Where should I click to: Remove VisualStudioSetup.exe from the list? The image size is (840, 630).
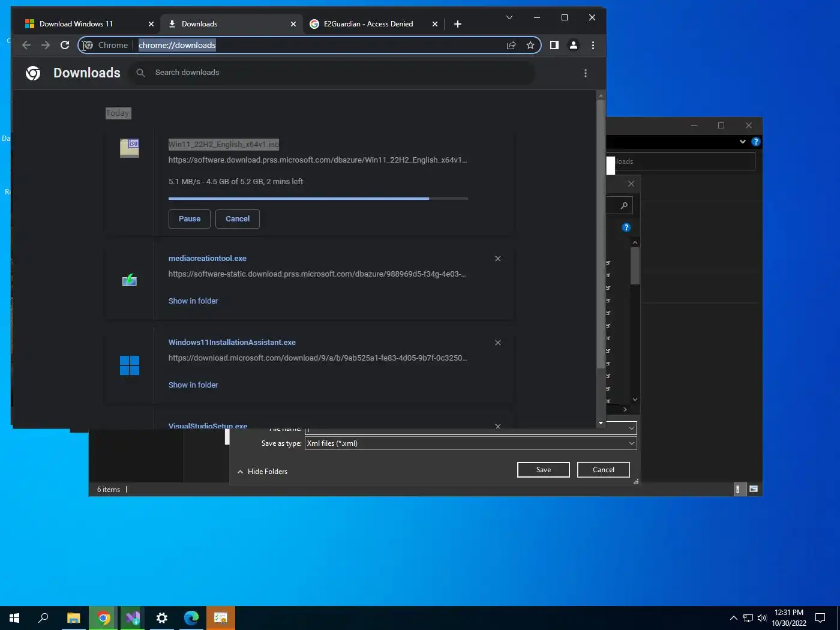click(x=497, y=426)
